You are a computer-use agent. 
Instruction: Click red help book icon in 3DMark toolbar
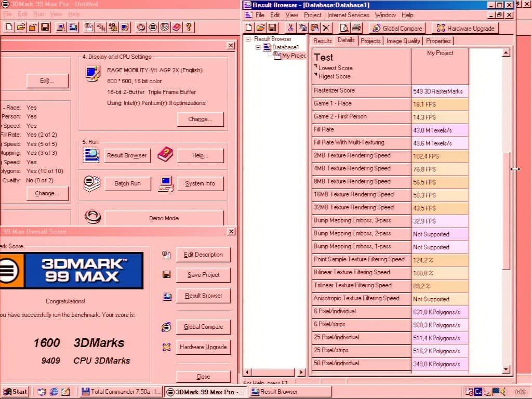(177, 27)
